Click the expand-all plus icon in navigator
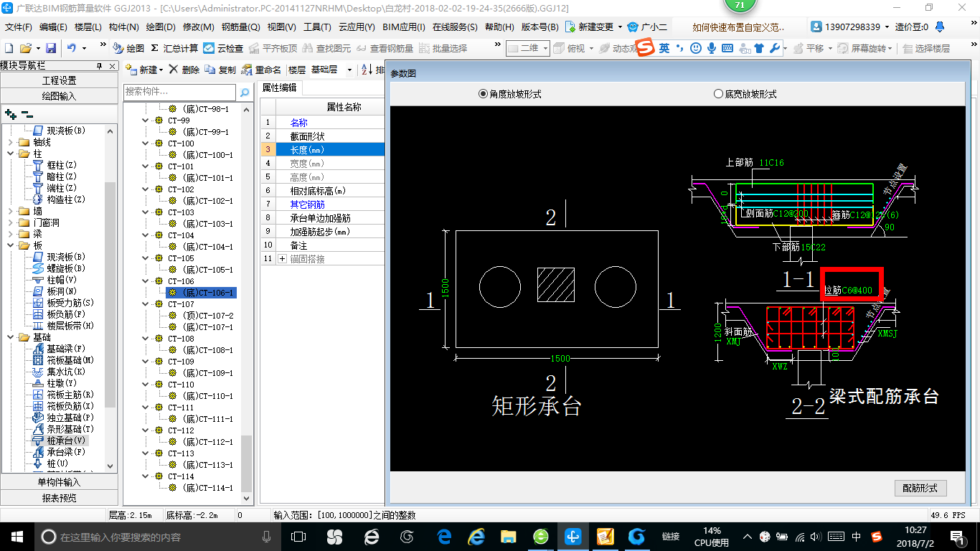Viewport: 980px width, 551px height. (x=10, y=113)
